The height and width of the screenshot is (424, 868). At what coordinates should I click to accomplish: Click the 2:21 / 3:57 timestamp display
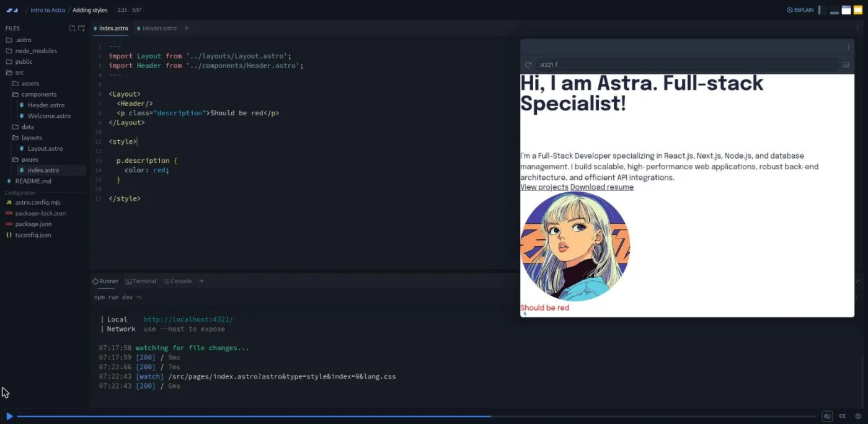[129, 10]
